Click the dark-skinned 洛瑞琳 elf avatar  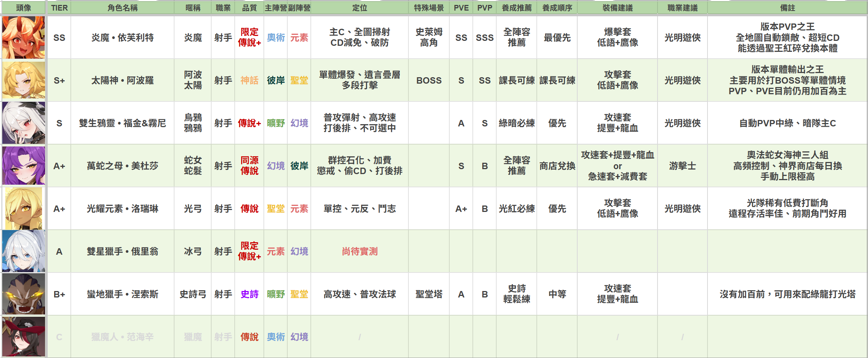coord(23,209)
